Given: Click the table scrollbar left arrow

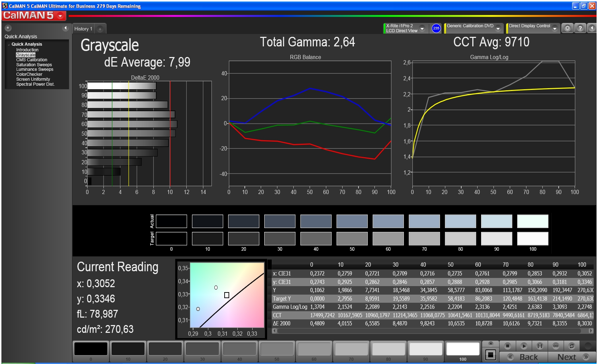Looking at the screenshot, I should point(274,331).
